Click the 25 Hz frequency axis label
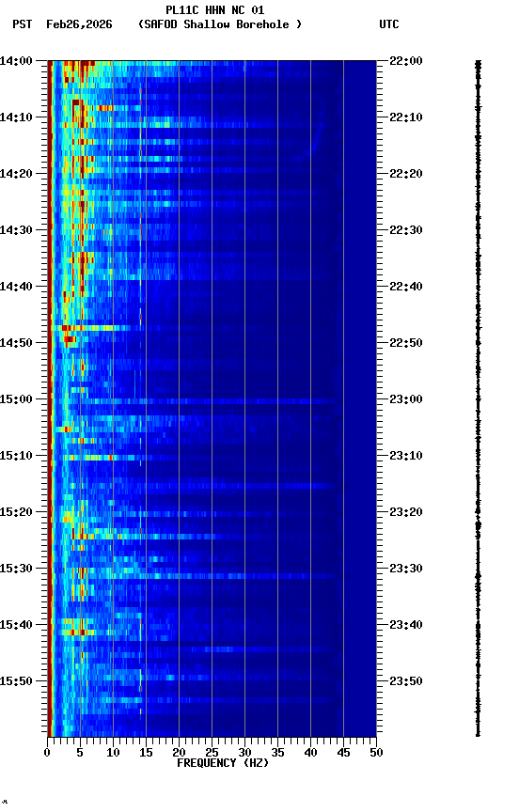519x812 pixels. point(212,753)
